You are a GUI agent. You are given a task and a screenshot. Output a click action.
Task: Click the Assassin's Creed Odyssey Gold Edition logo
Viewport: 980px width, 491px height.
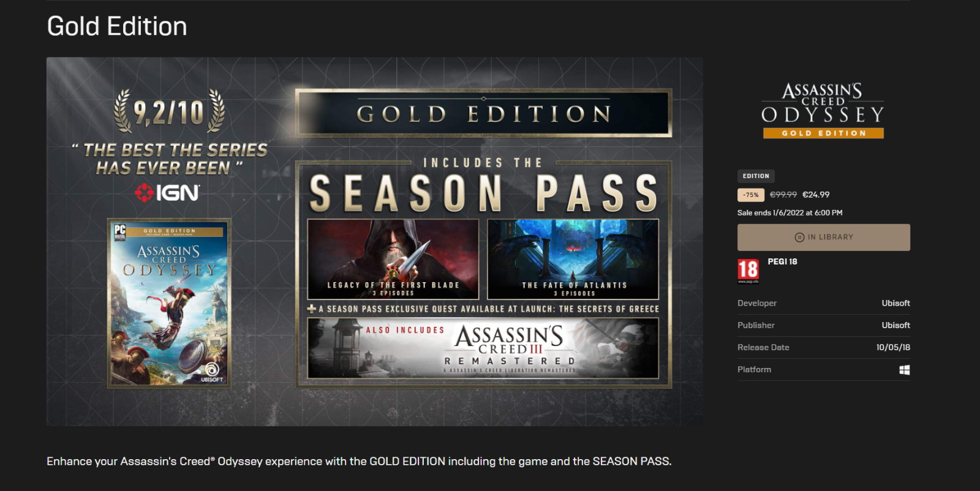pyautogui.click(x=823, y=111)
